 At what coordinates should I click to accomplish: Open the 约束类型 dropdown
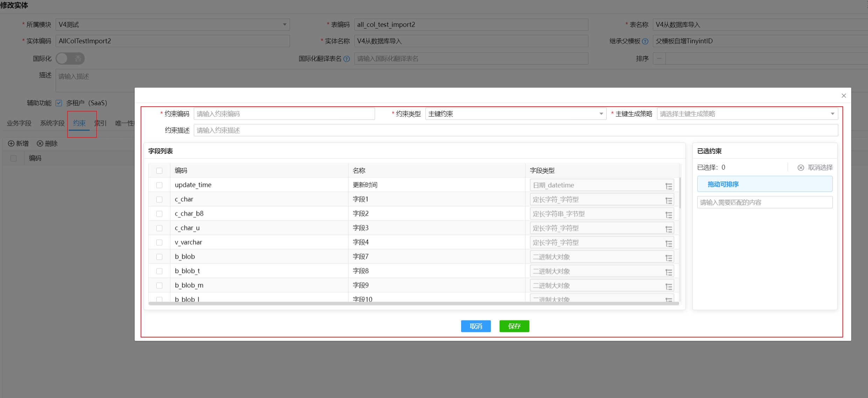[x=516, y=114]
